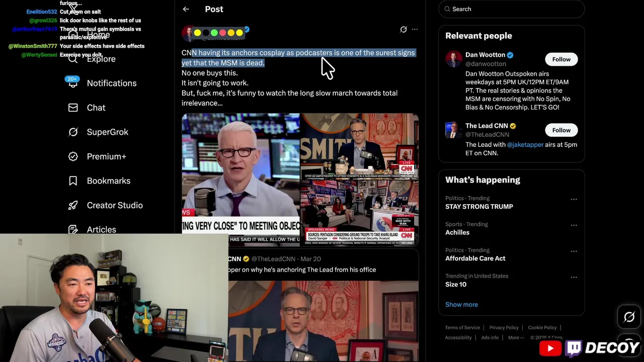Screen dimensions: 644x362
Task: Open Articles in the sidebar
Action: (x=102, y=230)
